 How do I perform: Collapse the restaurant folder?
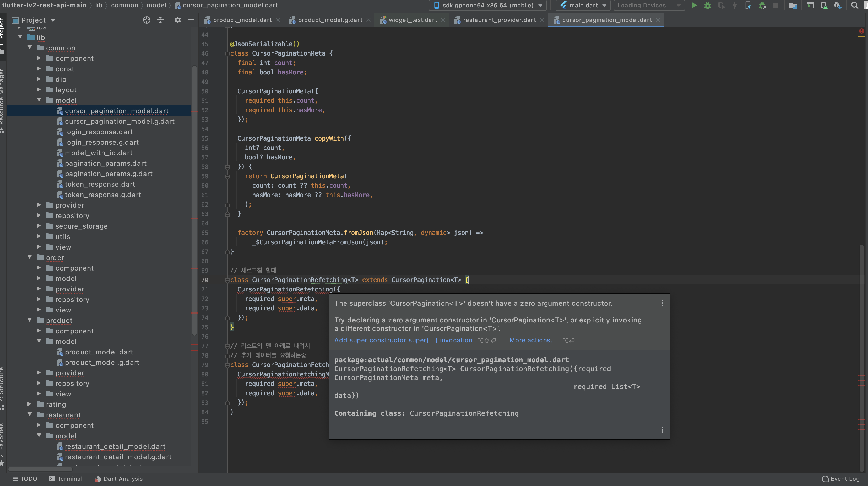pos(30,414)
